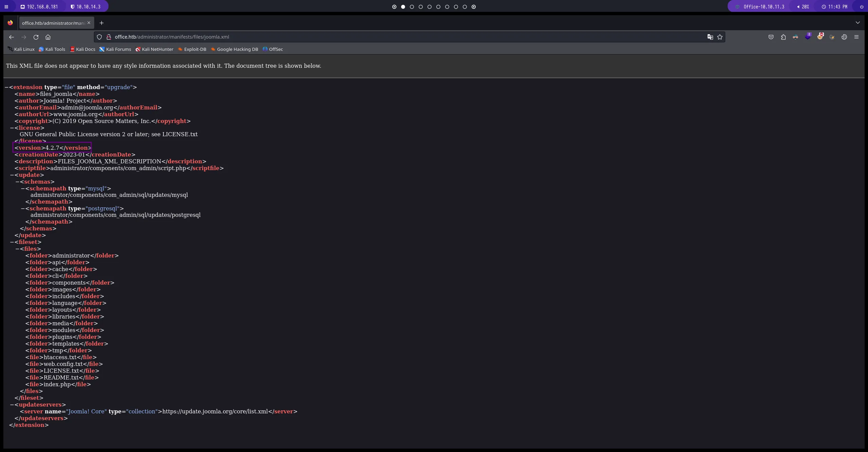The height and width of the screenshot is (452, 868).
Task: Click the shield tracking protection icon
Action: [99, 37]
